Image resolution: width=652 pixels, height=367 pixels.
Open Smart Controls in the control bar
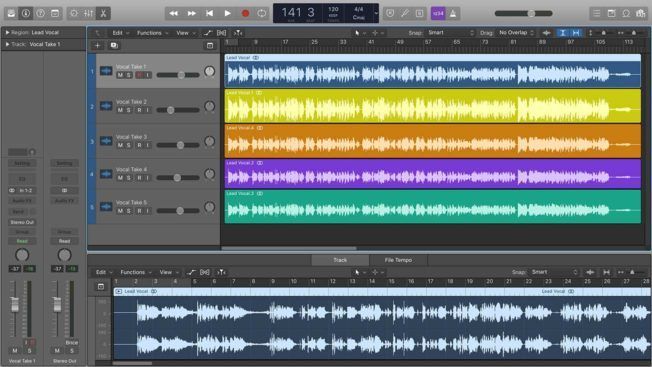(74, 13)
